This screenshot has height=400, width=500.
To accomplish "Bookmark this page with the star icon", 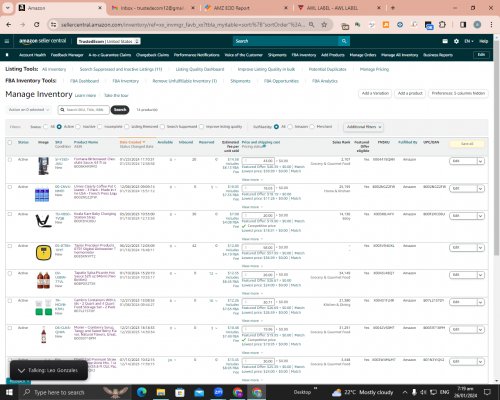I will 324,25.
